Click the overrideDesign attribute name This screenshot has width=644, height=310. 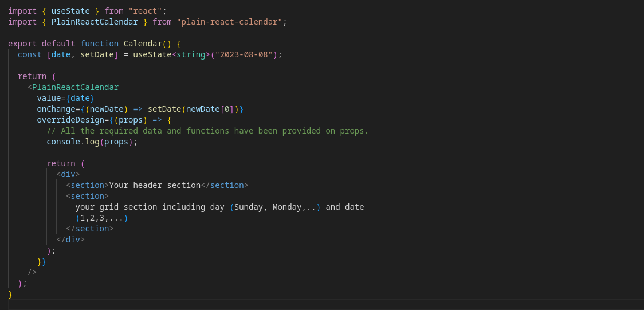pos(70,120)
